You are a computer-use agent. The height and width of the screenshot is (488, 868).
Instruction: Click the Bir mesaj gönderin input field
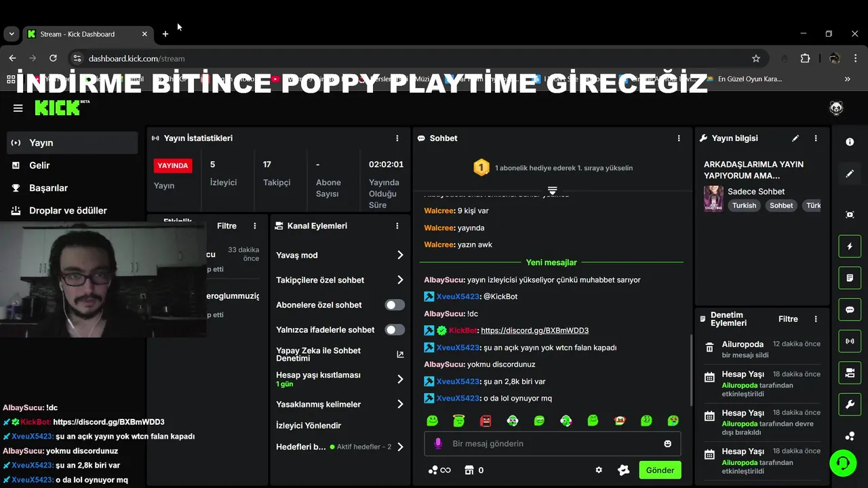553,444
